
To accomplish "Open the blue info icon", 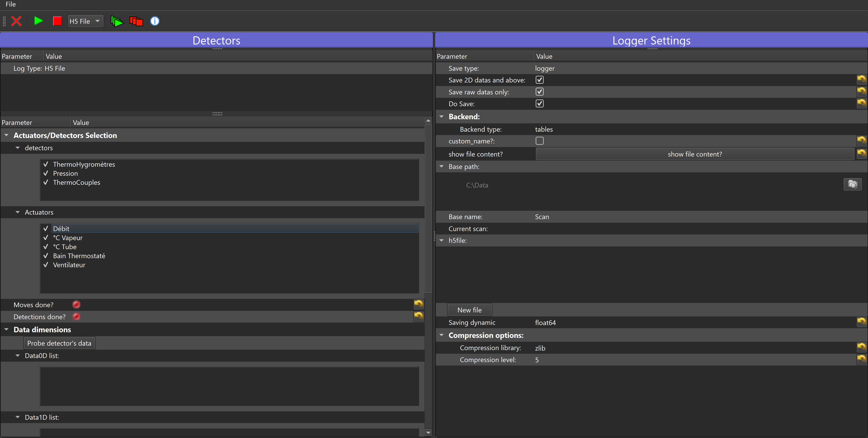I will [x=155, y=21].
